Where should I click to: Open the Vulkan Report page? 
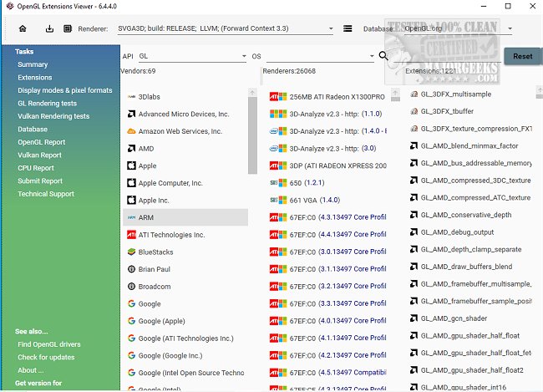click(39, 155)
